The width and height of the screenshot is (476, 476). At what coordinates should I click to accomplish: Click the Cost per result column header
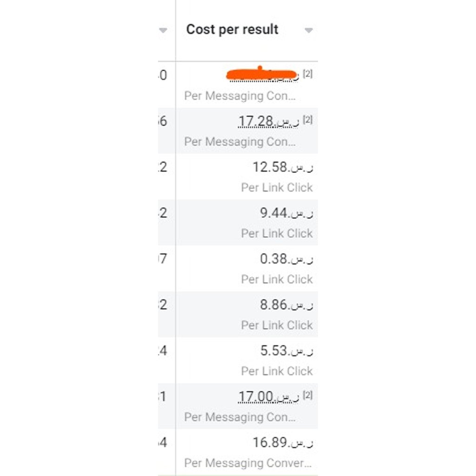232,29
